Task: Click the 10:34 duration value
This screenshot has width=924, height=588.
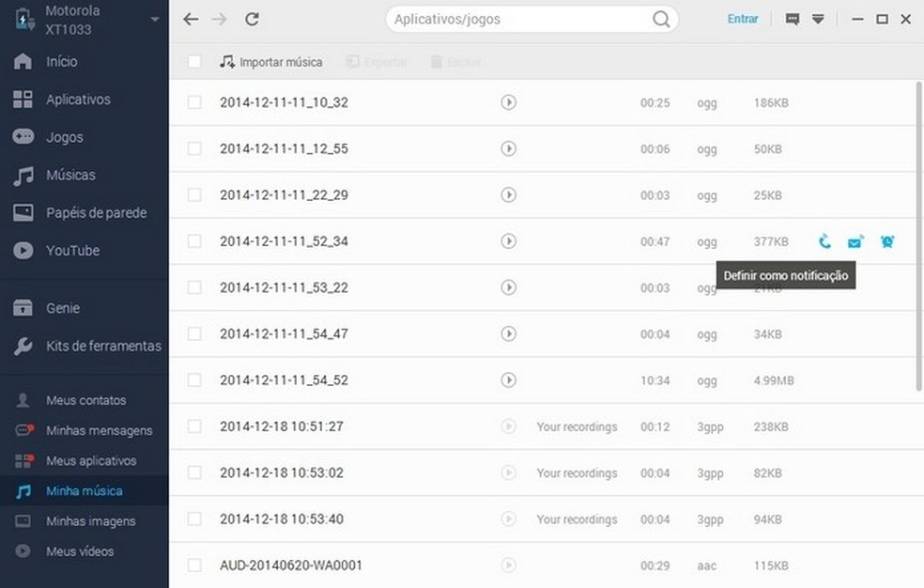Action: pyautogui.click(x=655, y=380)
